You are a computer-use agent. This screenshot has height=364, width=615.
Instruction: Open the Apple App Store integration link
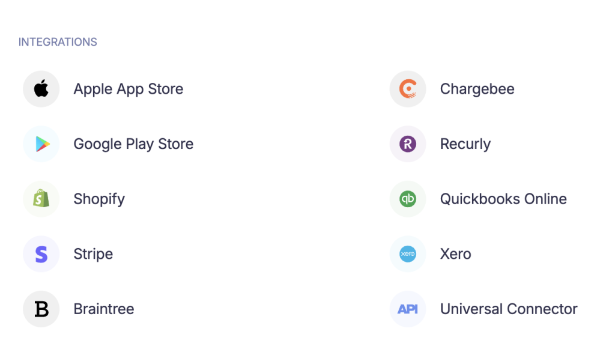(x=128, y=89)
